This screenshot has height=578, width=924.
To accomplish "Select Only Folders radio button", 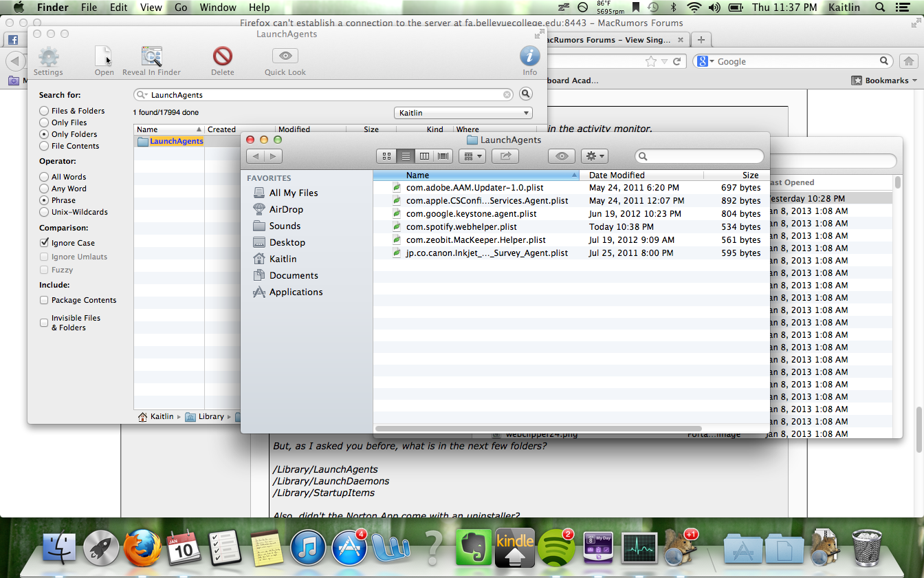I will [x=44, y=134].
